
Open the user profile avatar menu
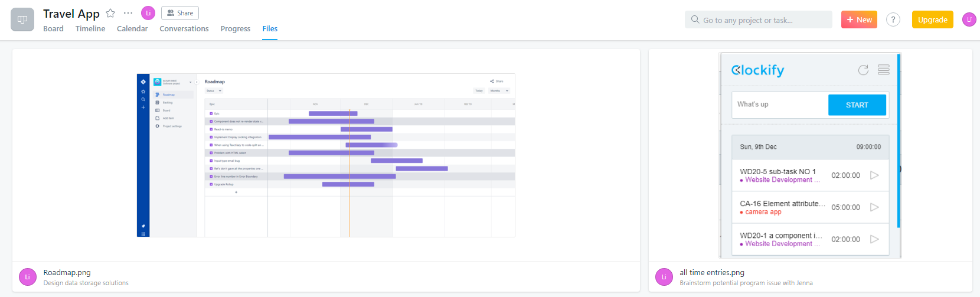coord(969,19)
